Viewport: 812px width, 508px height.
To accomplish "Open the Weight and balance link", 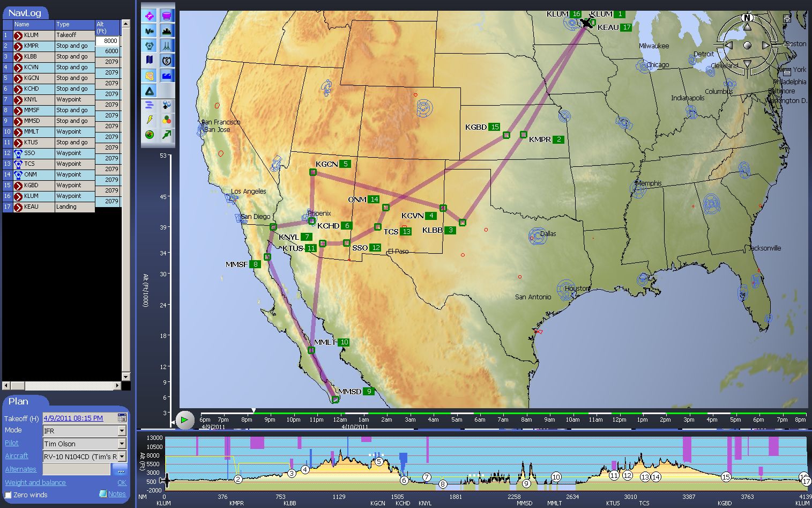I will (x=35, y=482).
